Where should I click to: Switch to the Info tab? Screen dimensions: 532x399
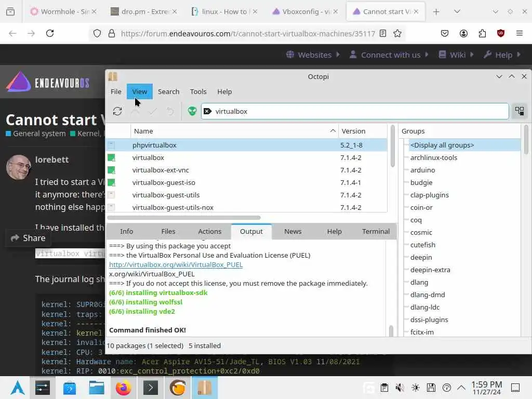coord(127,231)
